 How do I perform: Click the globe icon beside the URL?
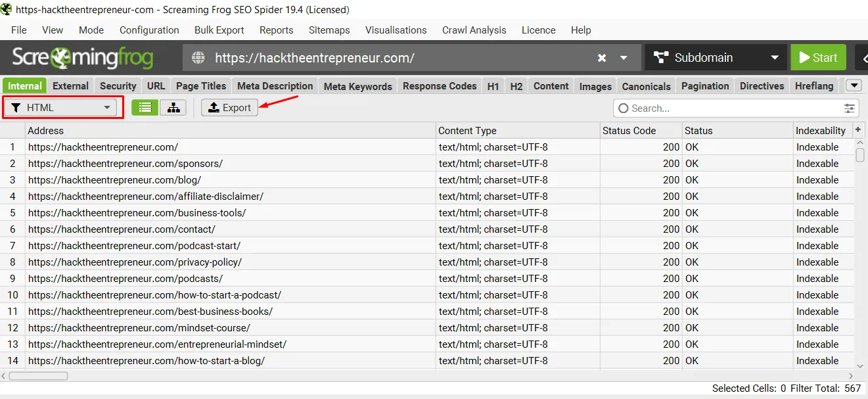click(198, 58)
